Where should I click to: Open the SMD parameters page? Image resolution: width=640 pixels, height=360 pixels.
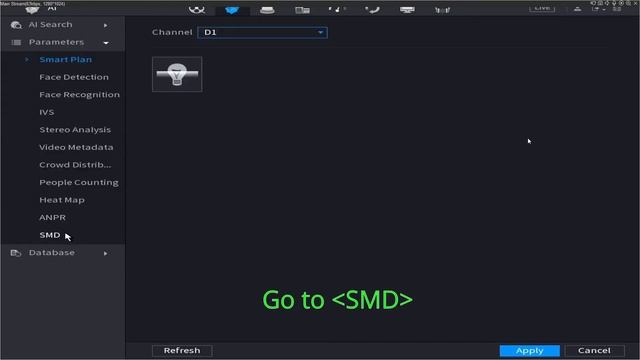(x=50, y=235)
